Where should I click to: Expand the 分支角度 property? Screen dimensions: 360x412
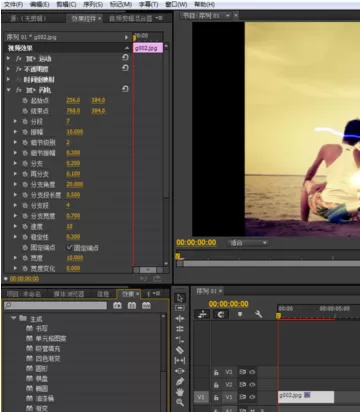point(15,184)
